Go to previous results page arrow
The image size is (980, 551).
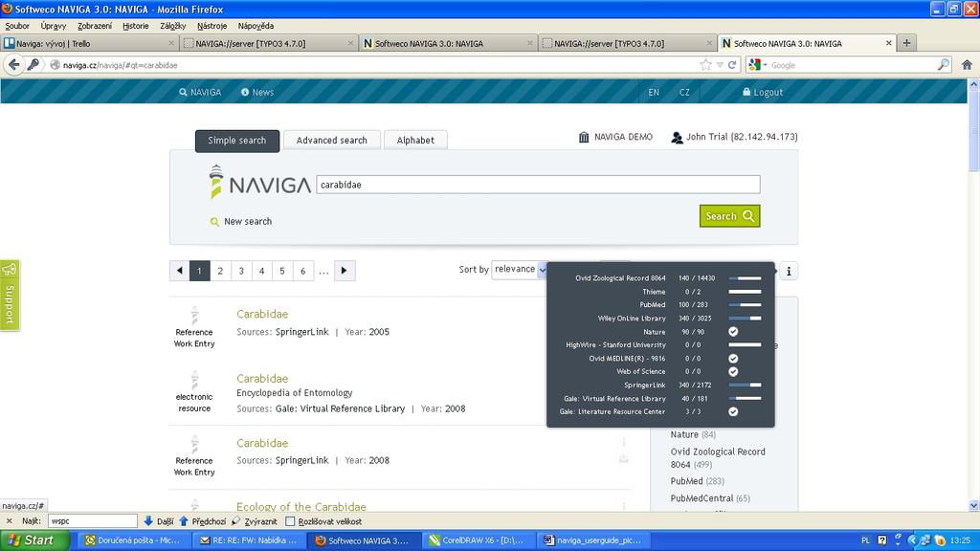(x=179, y=271)
